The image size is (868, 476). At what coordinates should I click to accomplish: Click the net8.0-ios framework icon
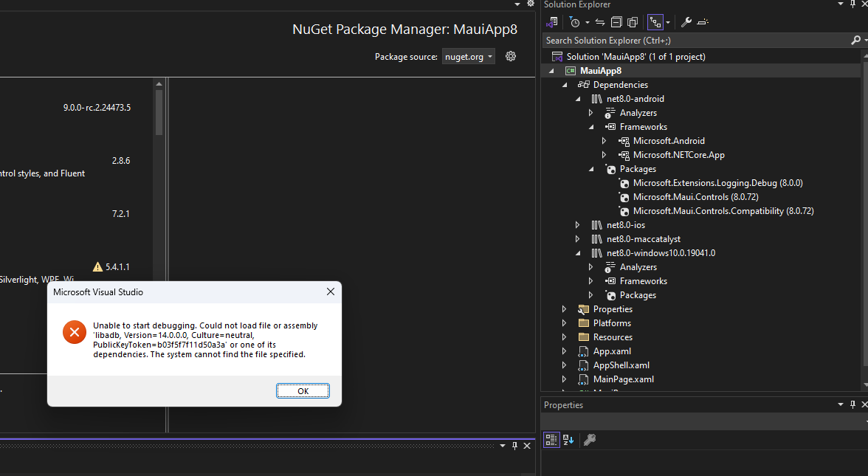coord(596,225)
